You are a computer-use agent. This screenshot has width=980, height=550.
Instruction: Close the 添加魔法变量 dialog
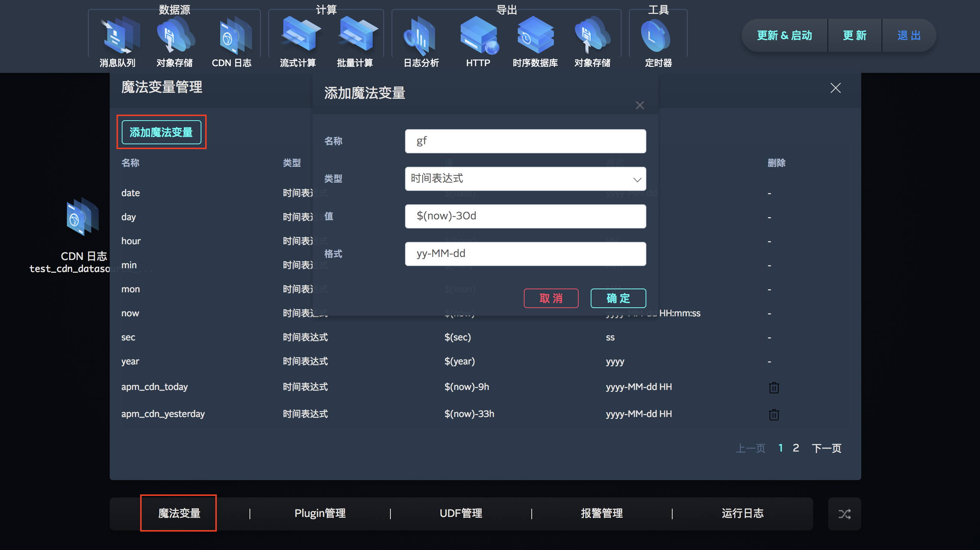coord(640,105)
